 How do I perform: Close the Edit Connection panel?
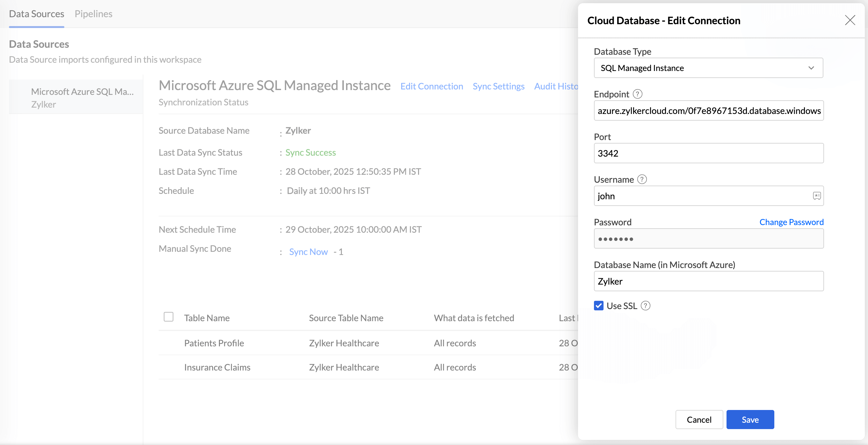850,20
